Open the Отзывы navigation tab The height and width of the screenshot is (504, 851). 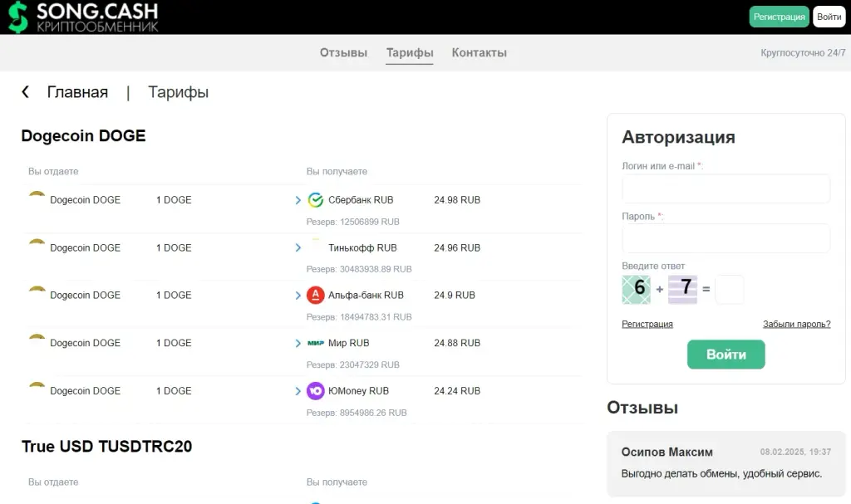tap(343, 52)
